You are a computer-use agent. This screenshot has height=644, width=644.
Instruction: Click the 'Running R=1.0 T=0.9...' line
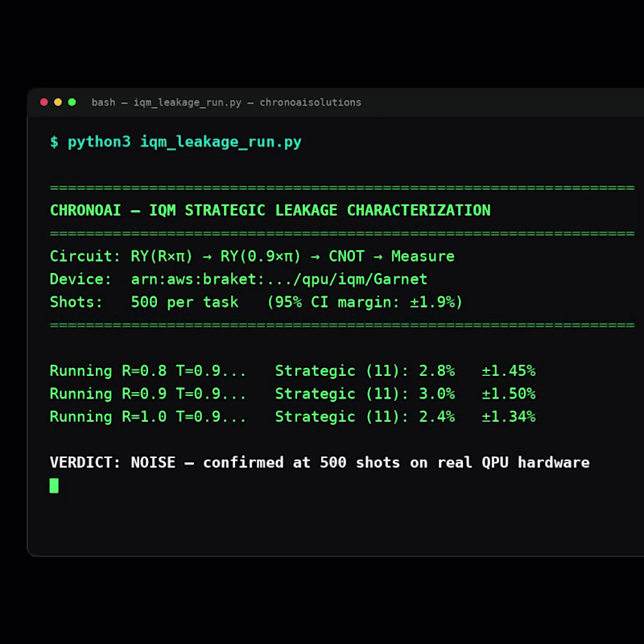pos(148,417)
